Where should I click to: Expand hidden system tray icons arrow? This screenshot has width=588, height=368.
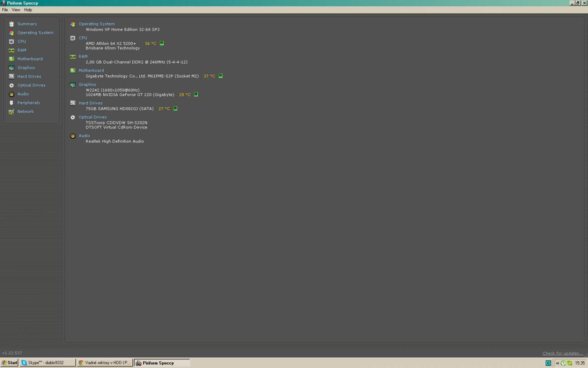[x=557, y=363]
